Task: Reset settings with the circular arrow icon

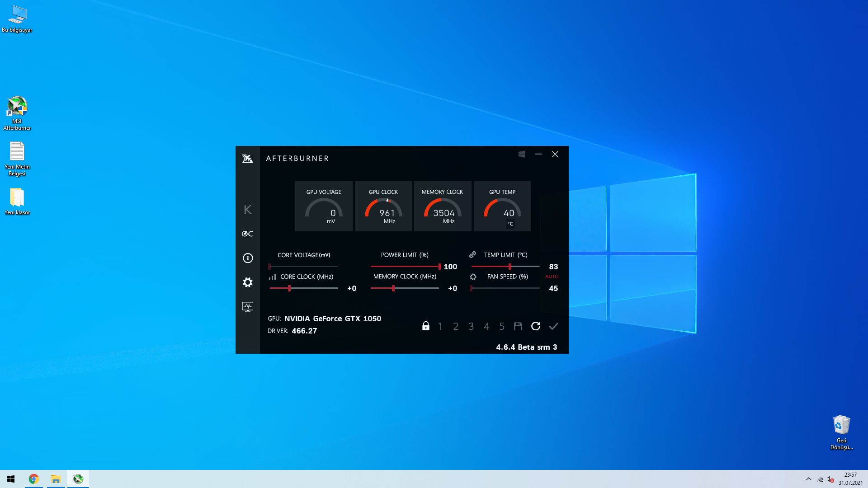Action: coord(536,326)
